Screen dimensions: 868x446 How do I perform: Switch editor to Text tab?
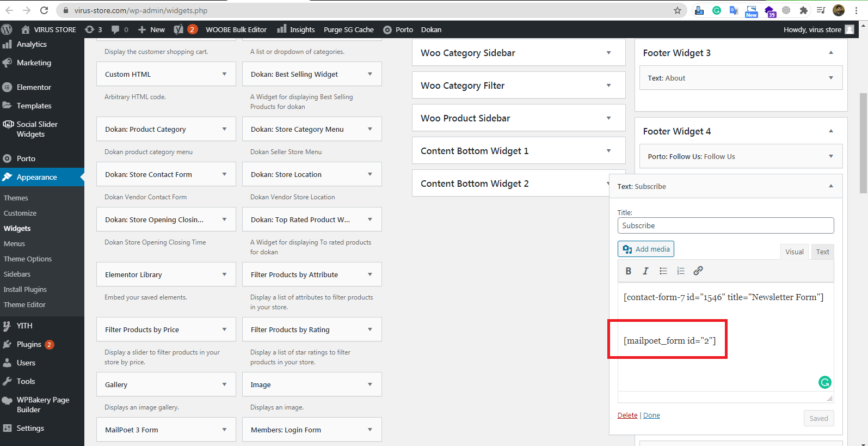822,252
